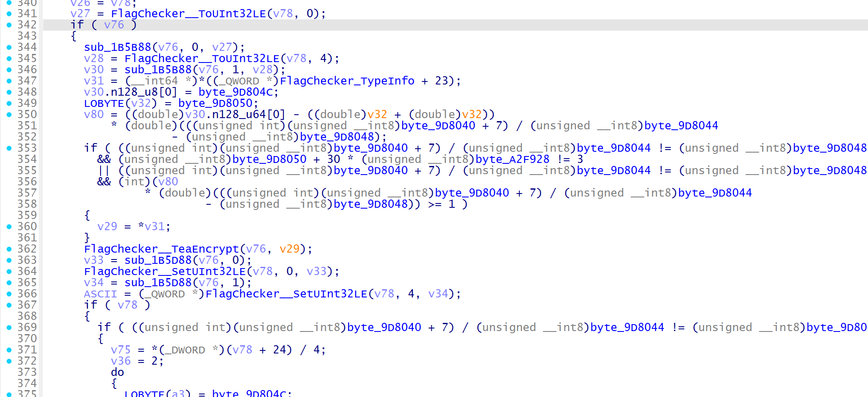The width and height of the screenshot is (868, 397).
Task: Click the gutter dot at line 360
Action: tap(9, 227)
